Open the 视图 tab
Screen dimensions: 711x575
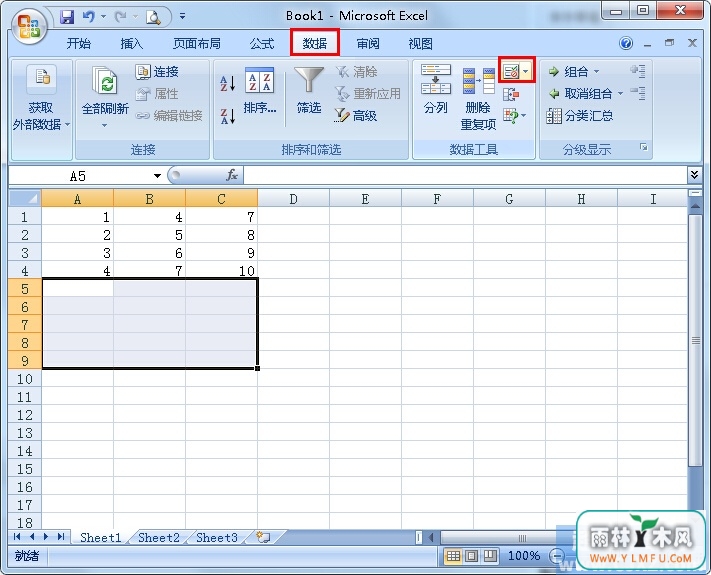pos(420,44)
